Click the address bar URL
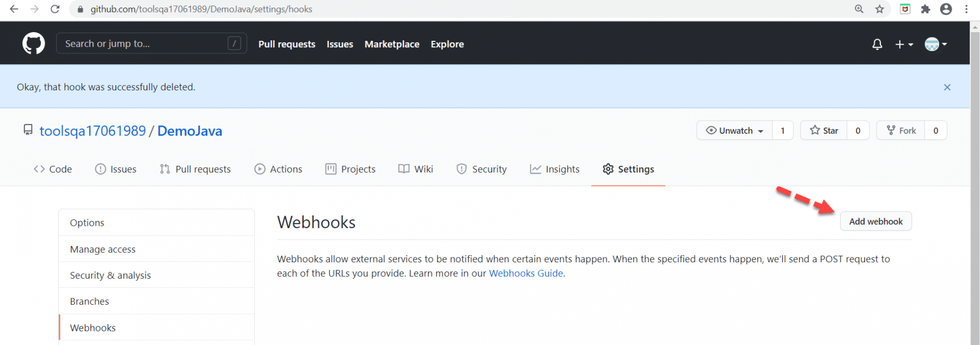This screenshot has width=980, height=345. pos(201,9)
